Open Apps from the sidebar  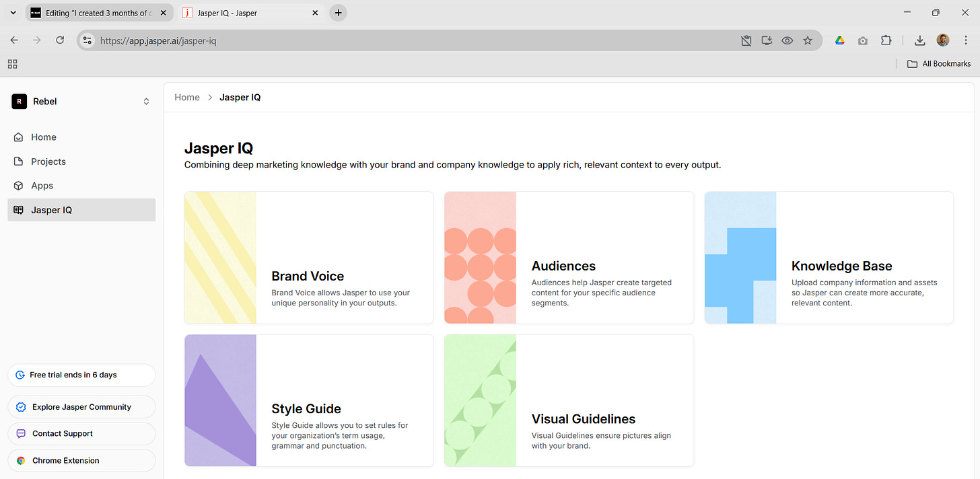click(x=81, y=186)
